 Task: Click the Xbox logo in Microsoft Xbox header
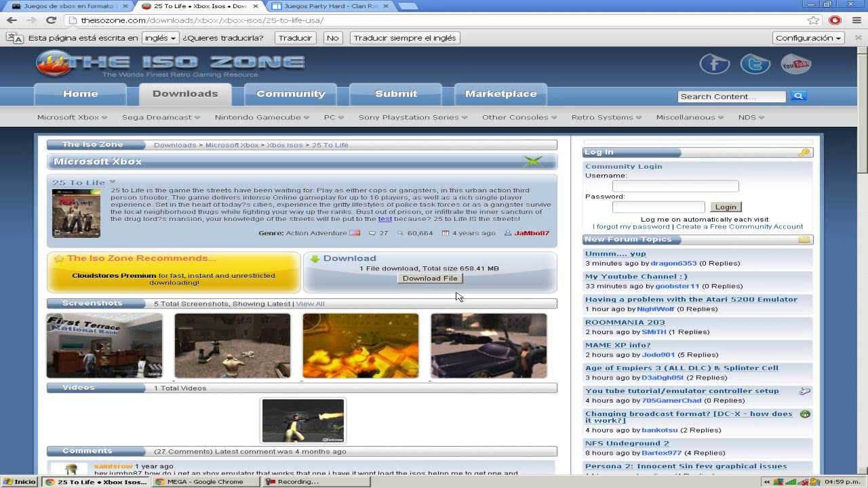pyautogui.click(x=534, y=161)
